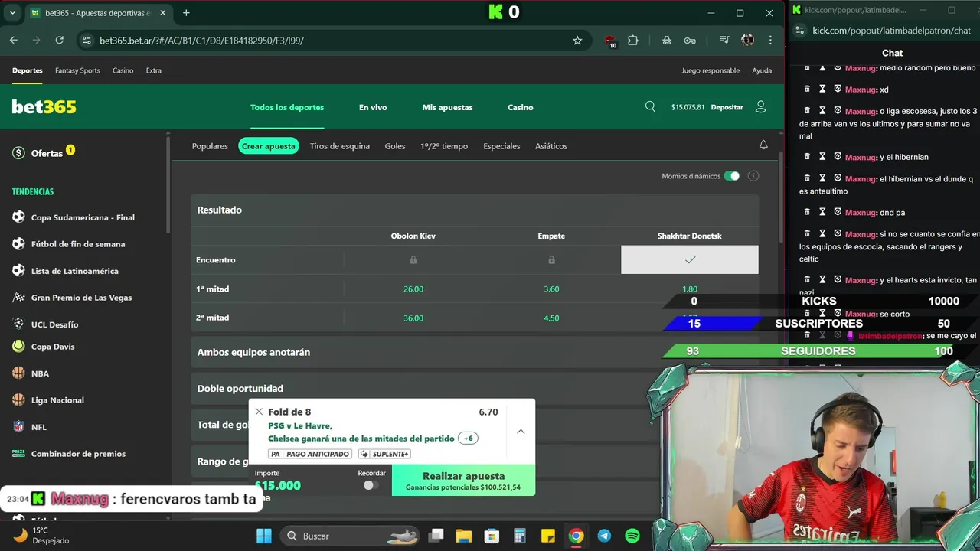Expand the +6 more selections badge
This screenshot has height=551, width=980.
(468, 439)
